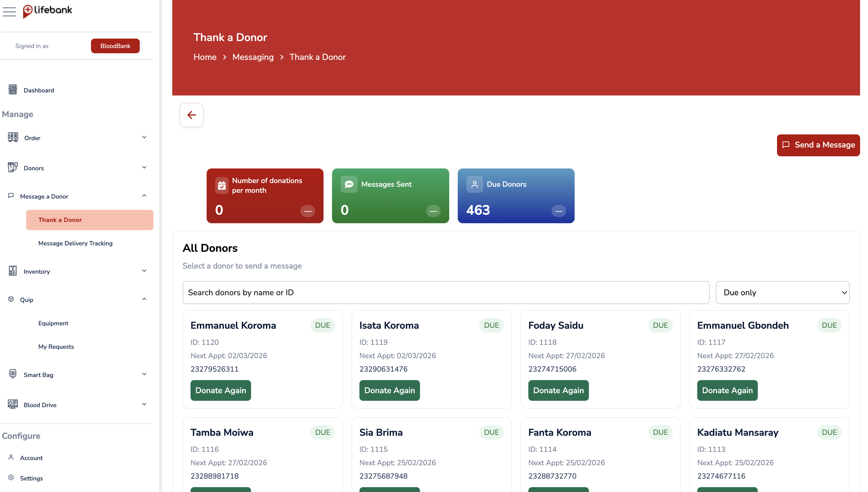Expand the Smart Bag menu chevron
Viewport: 868px width, 492px height.
pos(144,374)
